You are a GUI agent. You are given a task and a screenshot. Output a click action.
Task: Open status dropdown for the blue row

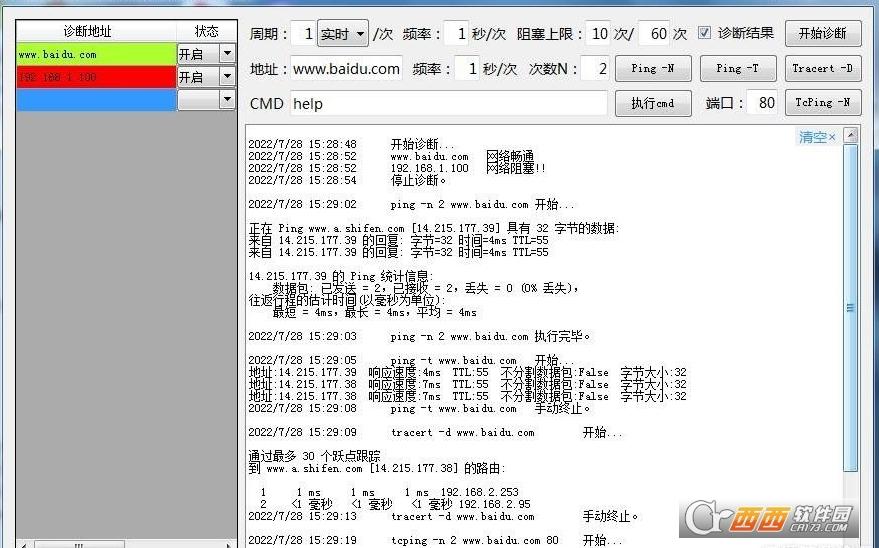click(227, 100)
